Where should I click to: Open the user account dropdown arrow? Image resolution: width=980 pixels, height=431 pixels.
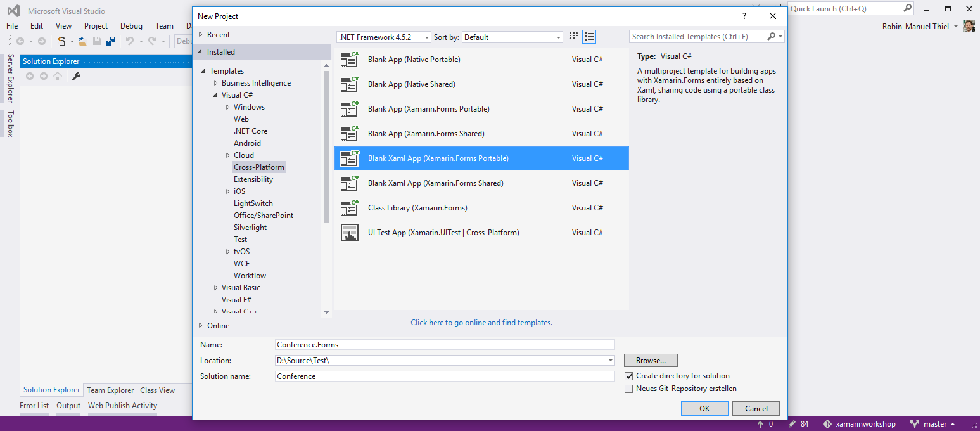point(956,27)
